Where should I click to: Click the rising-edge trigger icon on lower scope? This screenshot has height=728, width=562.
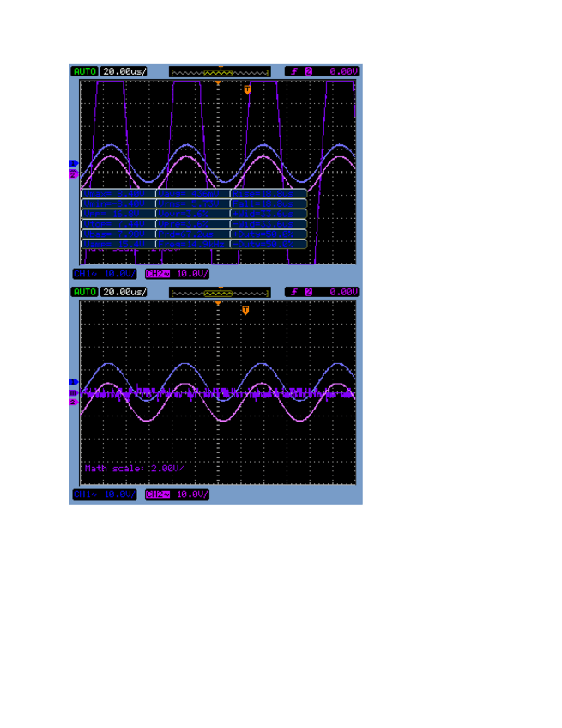pos(294,292)
